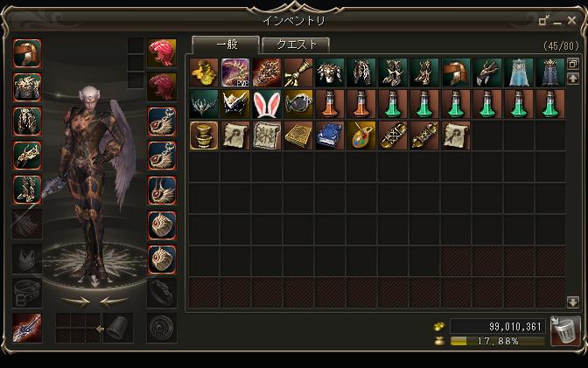Viewport: 588px width, 368px height.
Task: Click the weight percentage bar
Action: (498, 341)
